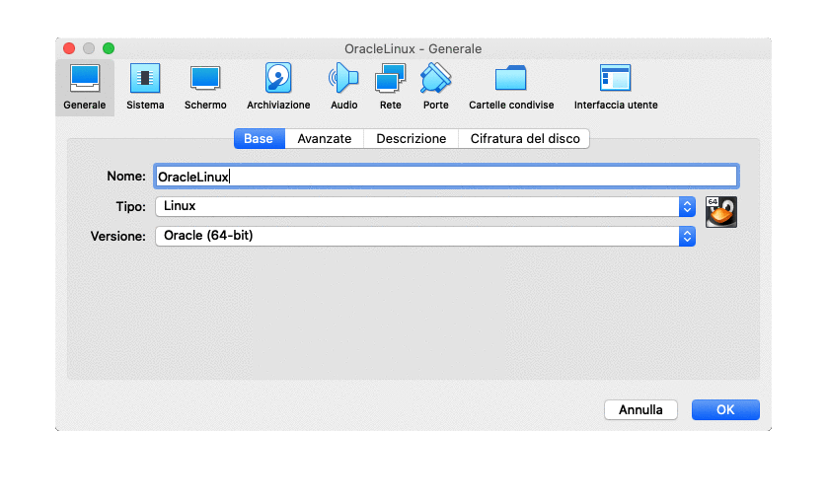The image size is (827, 504).
Task: Open the Schermo display settings
Action: point(205,87)
